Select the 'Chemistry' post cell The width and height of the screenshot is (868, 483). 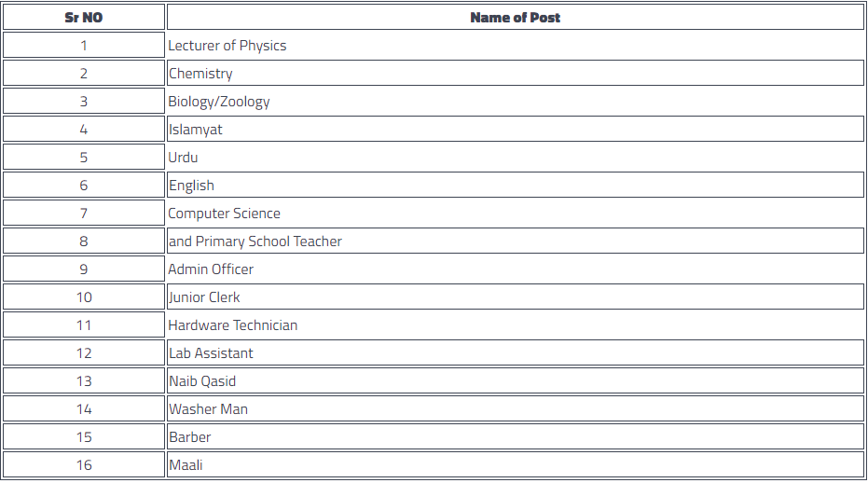pyautogui.click(x=516, y=73)
